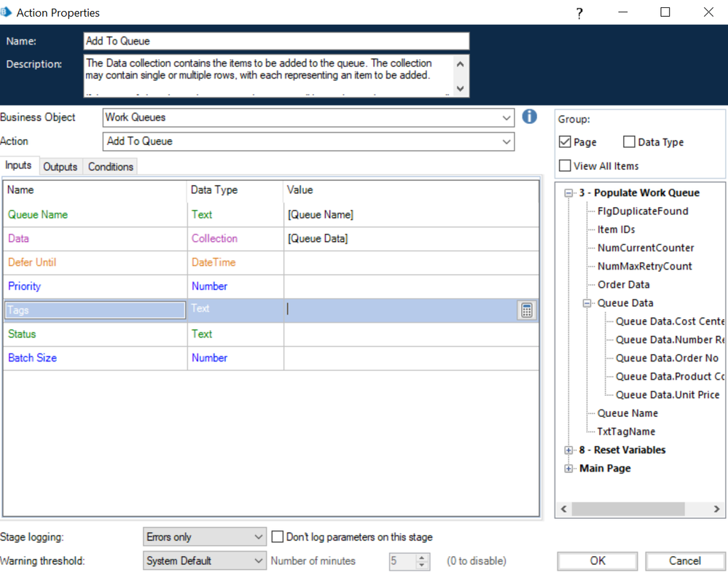Switch to the Conditions tab
The width and height of the screenshot is (728, 575).
coord(111,167)
